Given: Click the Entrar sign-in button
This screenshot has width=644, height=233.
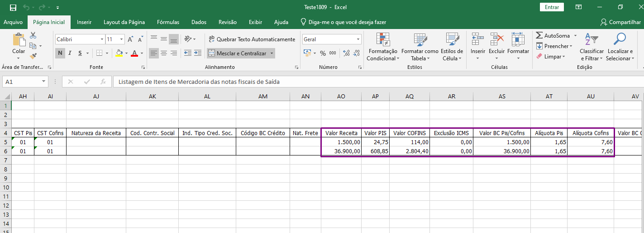Looking at the screenshot, I should [x=552, y=7].
